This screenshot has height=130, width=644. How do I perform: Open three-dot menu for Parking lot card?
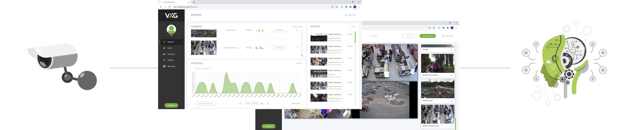[451, 101]
